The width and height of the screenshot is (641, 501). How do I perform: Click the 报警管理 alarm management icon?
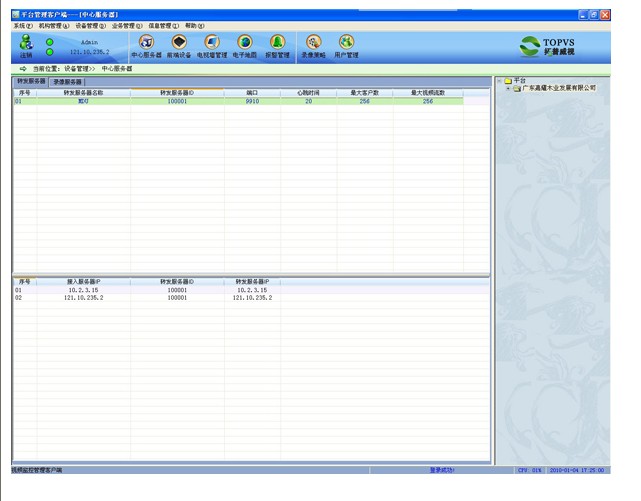[277, 44]
